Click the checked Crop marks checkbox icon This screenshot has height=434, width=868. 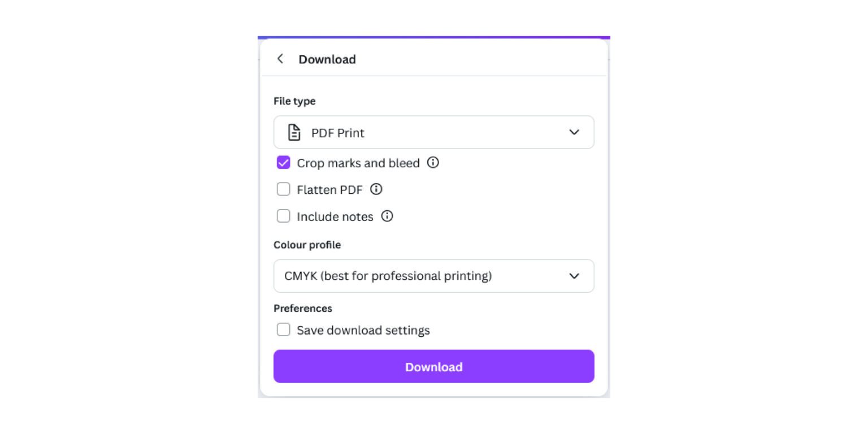pos(283,162)
